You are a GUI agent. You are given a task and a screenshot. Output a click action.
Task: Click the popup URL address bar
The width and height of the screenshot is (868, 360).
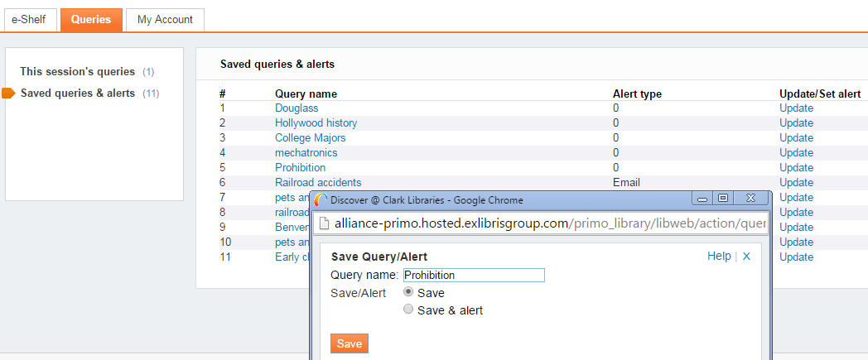pyautogui.click(x=547, y=223)
